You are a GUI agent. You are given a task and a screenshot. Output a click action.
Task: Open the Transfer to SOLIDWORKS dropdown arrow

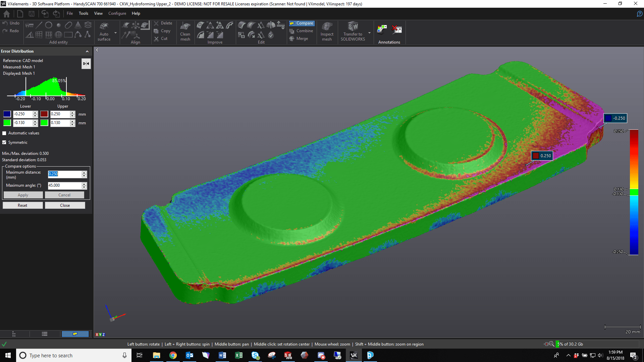369,33
